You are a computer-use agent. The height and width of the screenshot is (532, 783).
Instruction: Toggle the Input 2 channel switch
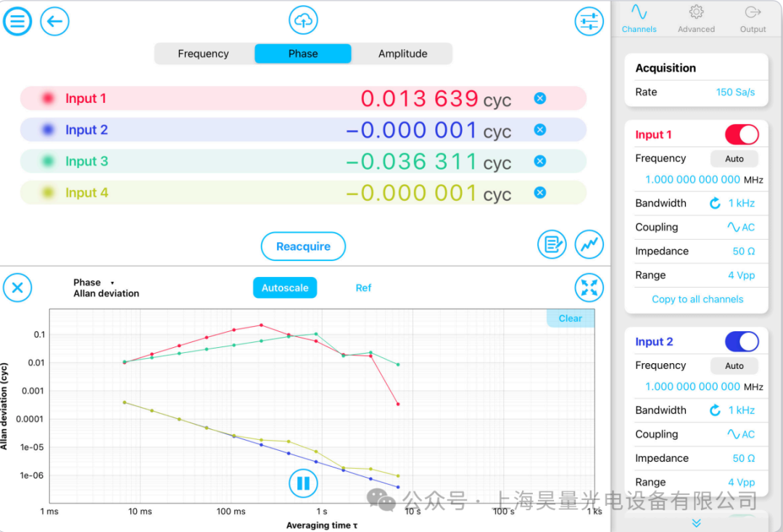tap(741, 341)
